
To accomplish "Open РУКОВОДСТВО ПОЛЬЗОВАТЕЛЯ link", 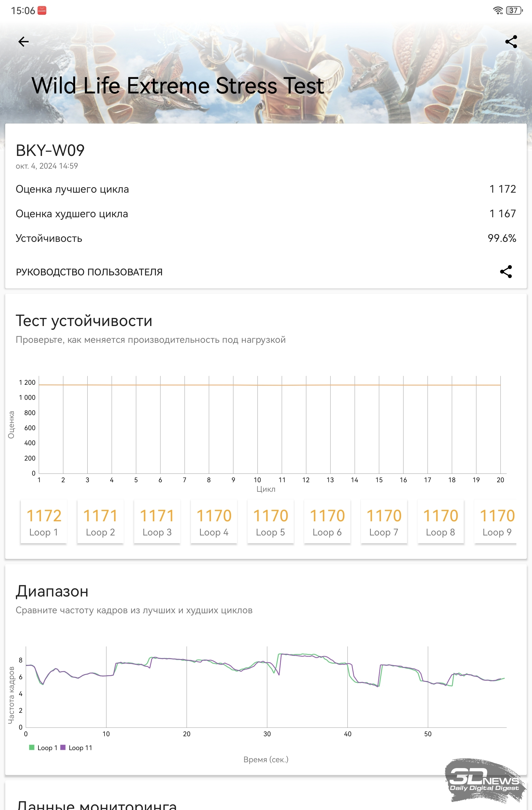I will [x=89, y=272].
